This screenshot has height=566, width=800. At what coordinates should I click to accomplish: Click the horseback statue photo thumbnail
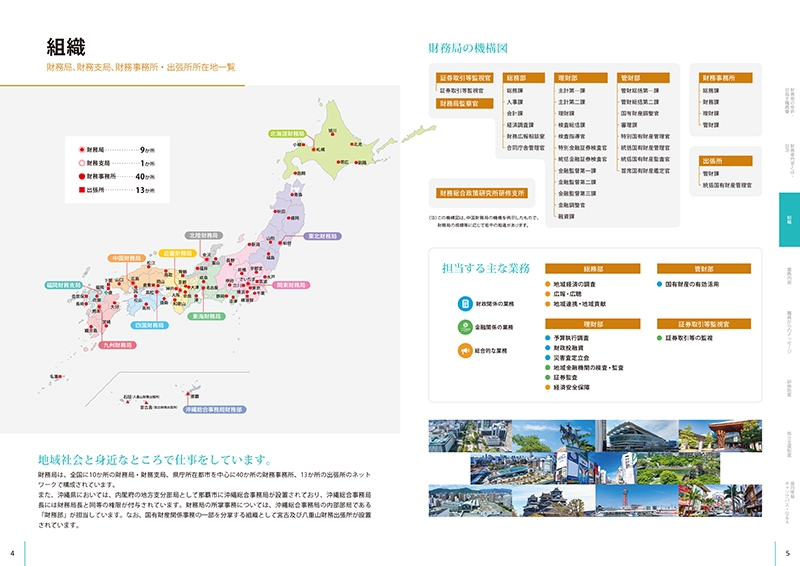(554, 436)
